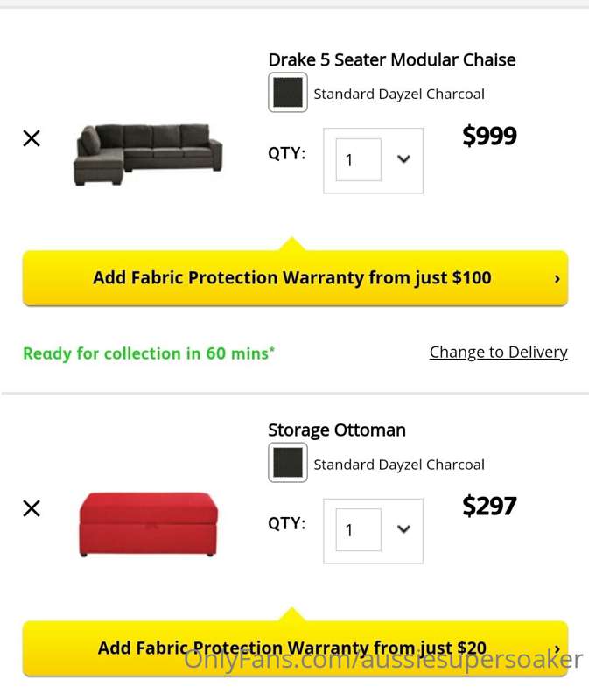
Task: Add Fabric Protection Warranty from just $20
Action: (x=295, y=648)
